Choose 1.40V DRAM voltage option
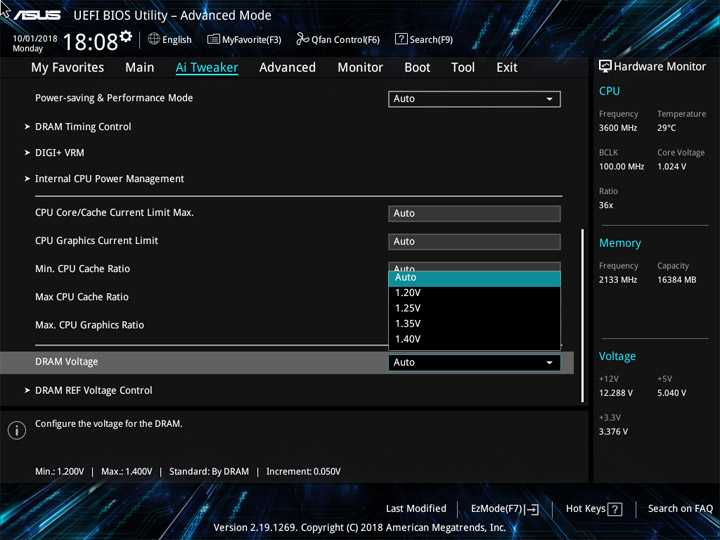This screenshot has height=540, width=720. click(474, 339)
